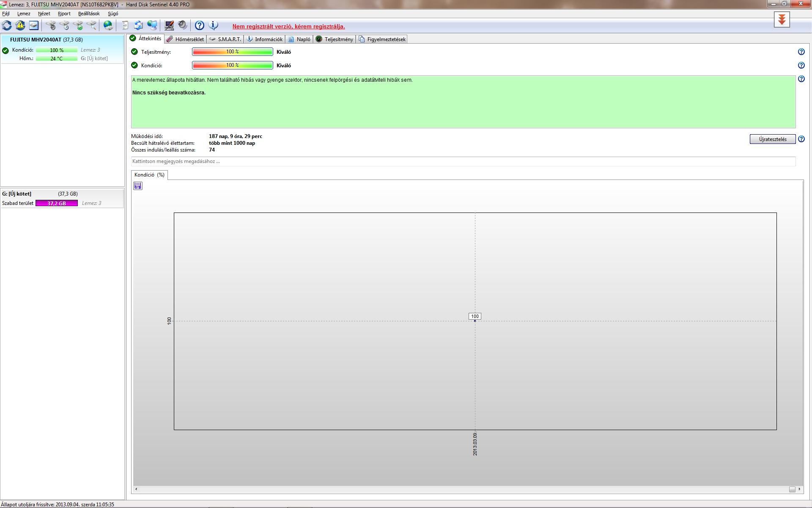Click the monitor configuration toolbar icon
812x508 pixels.
point(169,26)
